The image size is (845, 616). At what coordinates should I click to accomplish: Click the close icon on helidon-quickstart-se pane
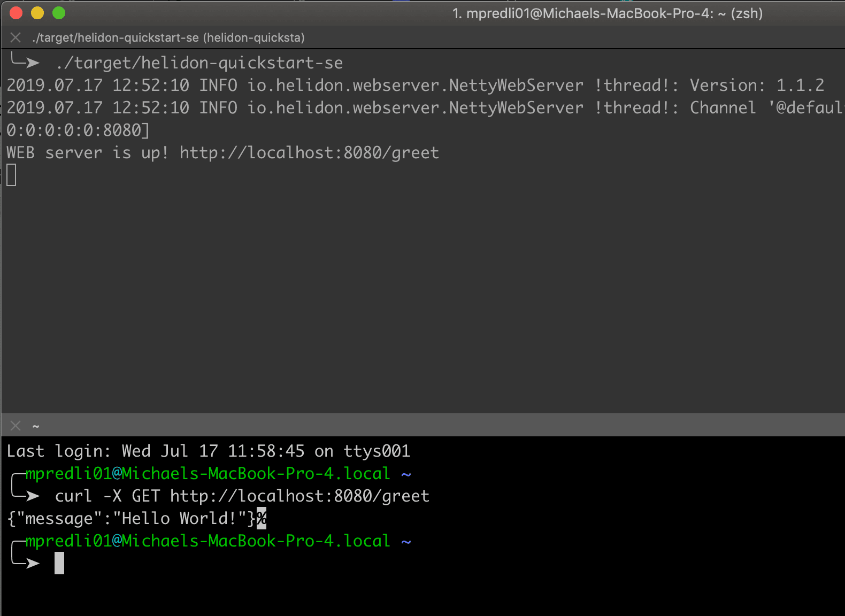[x=16, y=37]
